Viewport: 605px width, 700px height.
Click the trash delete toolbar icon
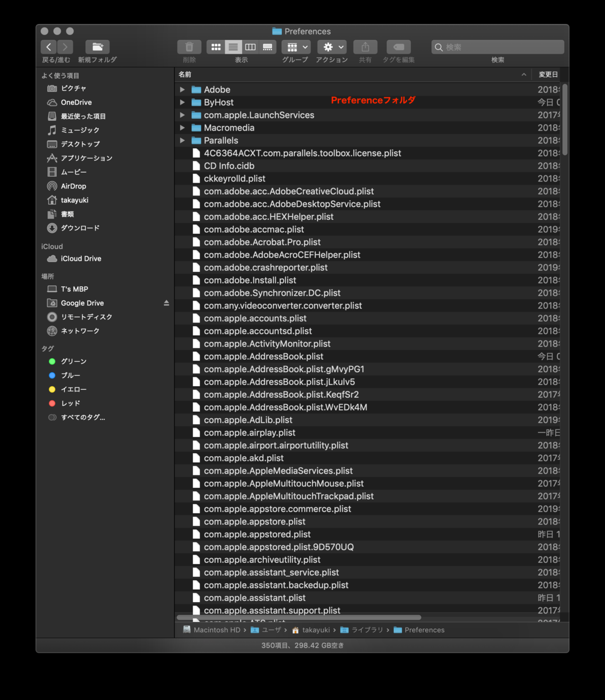(189, 47)
